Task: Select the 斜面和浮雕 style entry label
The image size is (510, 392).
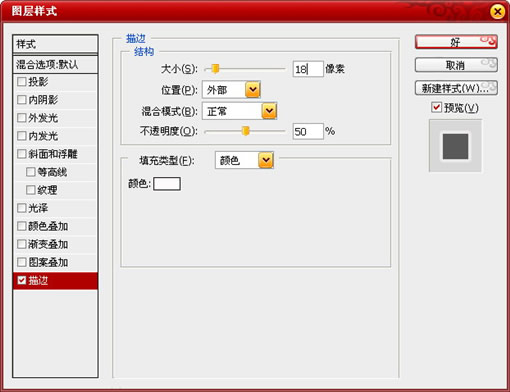Action: click(x=53, y=154)
